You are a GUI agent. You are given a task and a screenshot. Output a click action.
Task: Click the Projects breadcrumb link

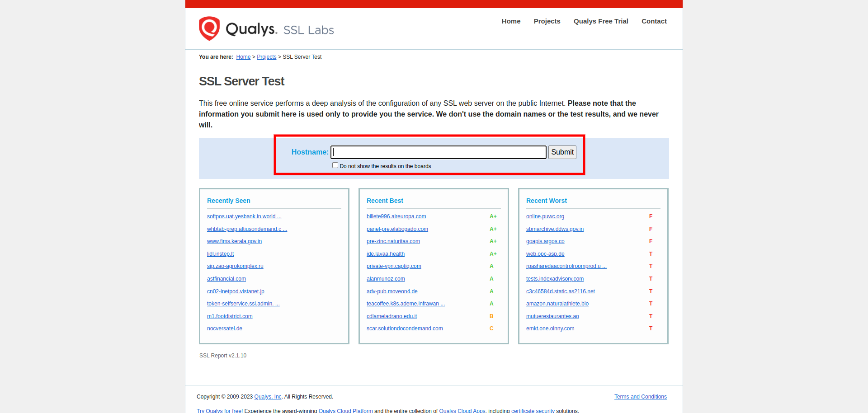pos(267,57)
